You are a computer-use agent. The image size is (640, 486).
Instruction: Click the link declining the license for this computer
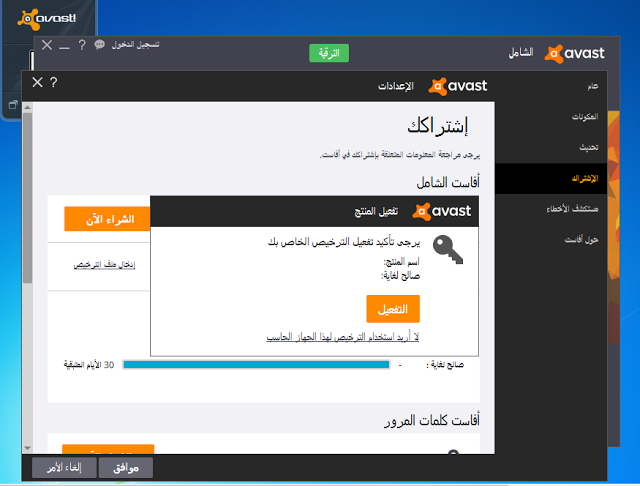pos(342,337)
